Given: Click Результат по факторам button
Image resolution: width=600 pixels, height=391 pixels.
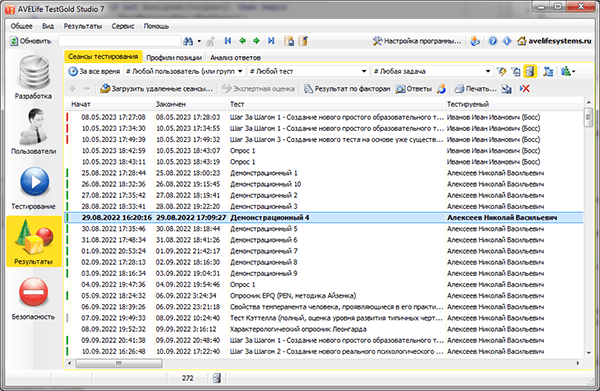Looking at the screenshot, I should point(347,89).
